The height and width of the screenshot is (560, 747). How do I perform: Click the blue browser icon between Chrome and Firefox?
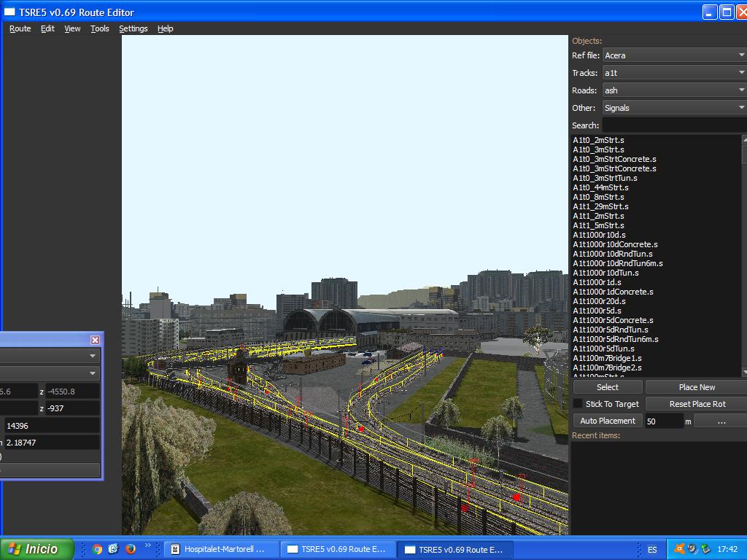(114, 549)
